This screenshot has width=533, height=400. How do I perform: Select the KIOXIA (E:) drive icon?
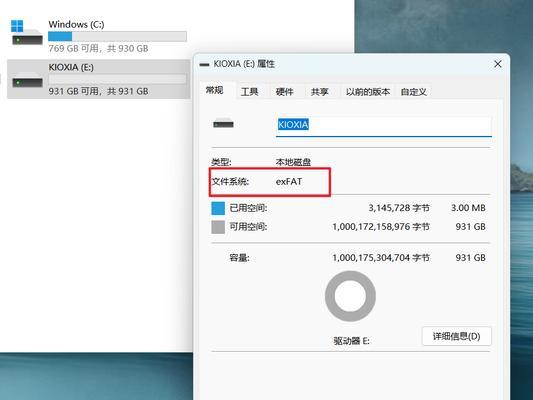27,80
